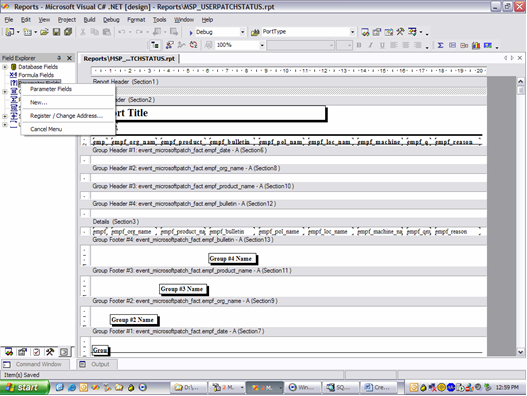This screenshot has width=527, height=396.
Task: Select the empf_reason field in Details section
Action: coord(457,232)
